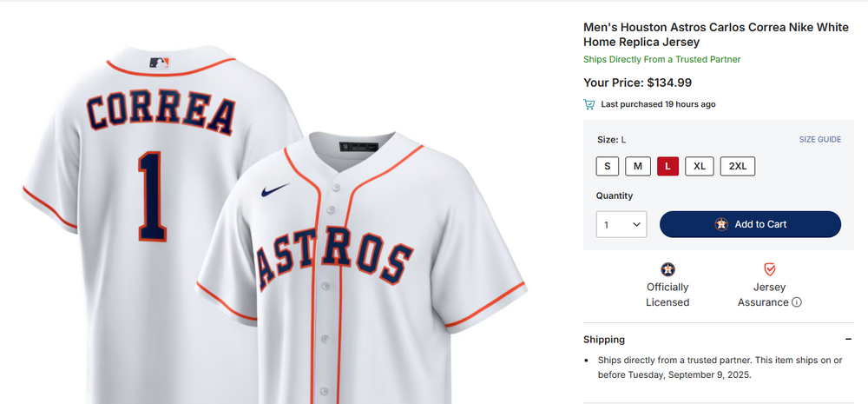The height and width of the screenshot is (404, 868).
Task: Pick size XL
Action: (x=700, y=165)
